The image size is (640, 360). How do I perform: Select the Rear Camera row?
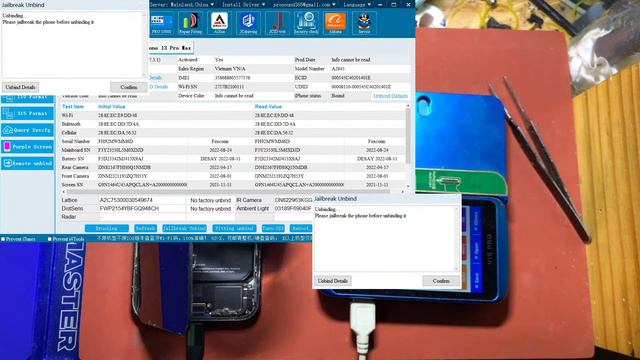click(233, 167)
